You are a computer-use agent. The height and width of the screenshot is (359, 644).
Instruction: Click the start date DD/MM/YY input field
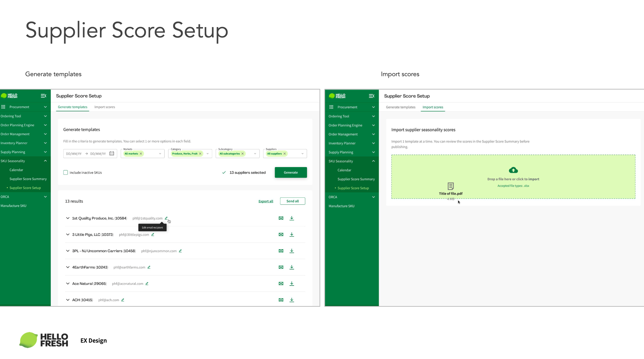tap(74, 154)
